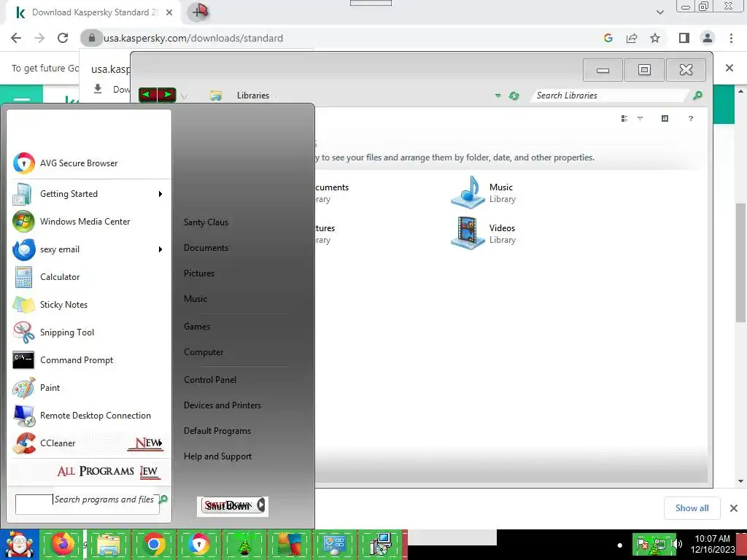
Task: Switch to Chrome on the taskbar
Action: tap(153, 544)
